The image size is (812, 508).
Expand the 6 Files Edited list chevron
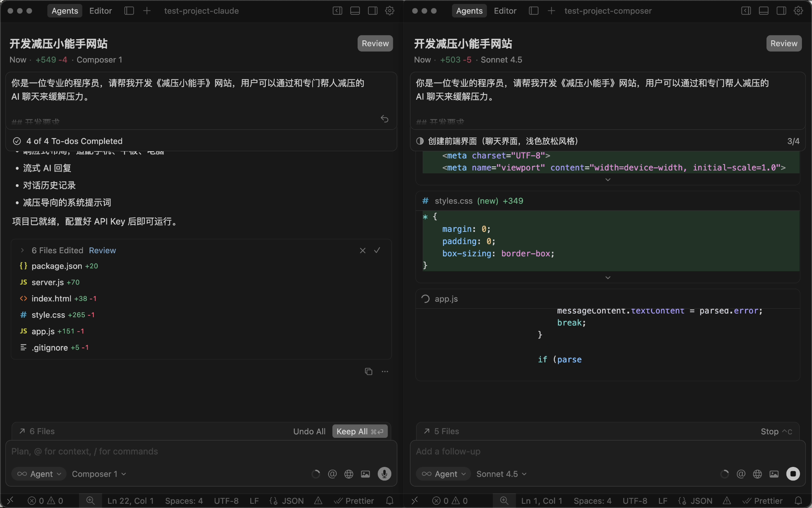click(x=22, y=251)
